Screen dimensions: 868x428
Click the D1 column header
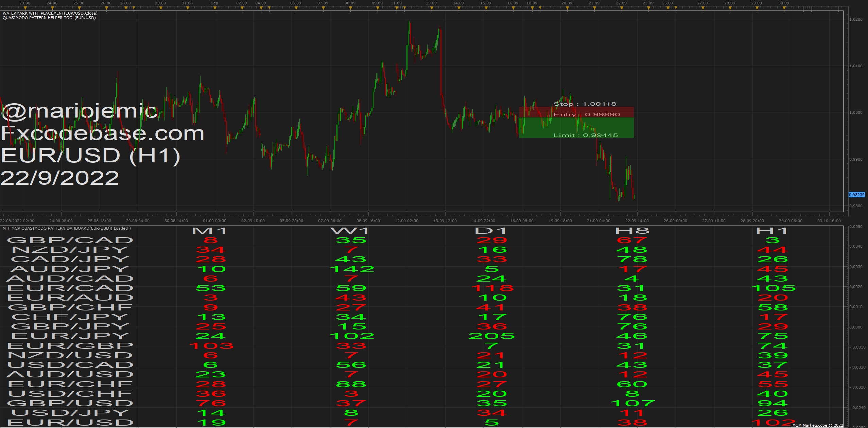tap(491, 231)
